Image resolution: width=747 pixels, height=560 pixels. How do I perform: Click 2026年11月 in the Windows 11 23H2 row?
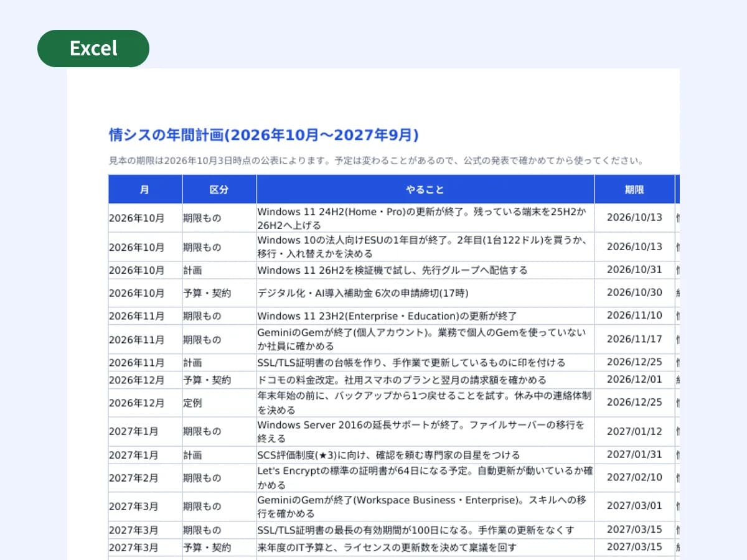(137, 316)
